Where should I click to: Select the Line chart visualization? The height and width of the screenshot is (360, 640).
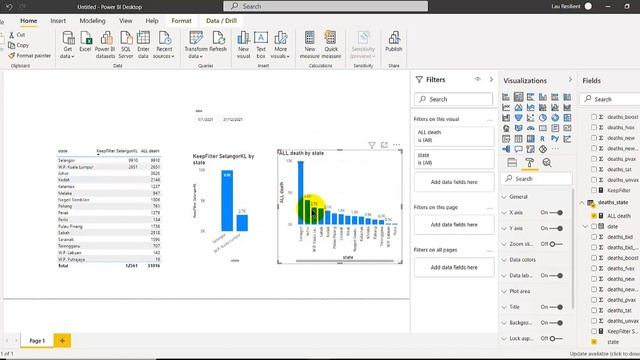pyautogui.click(x=506, y=107)
